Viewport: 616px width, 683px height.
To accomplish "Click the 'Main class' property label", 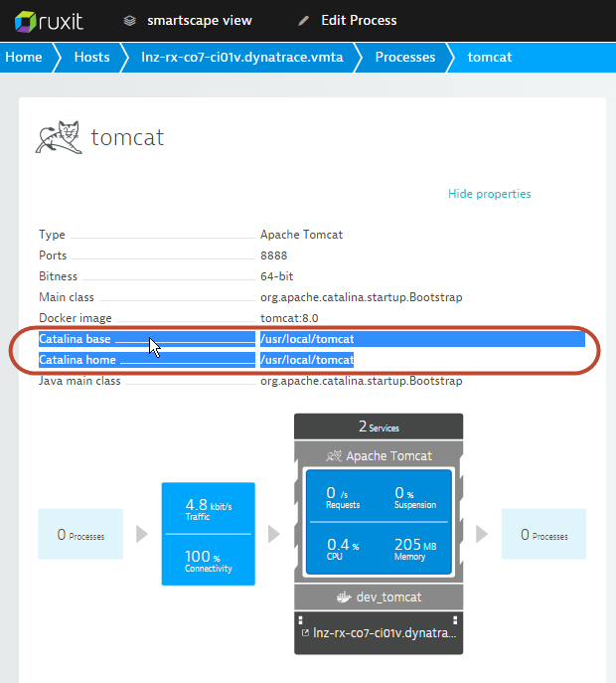I will coord(67,297).
